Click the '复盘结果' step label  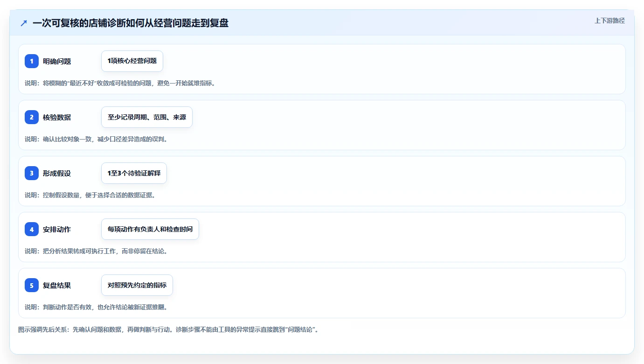point(57,285)
